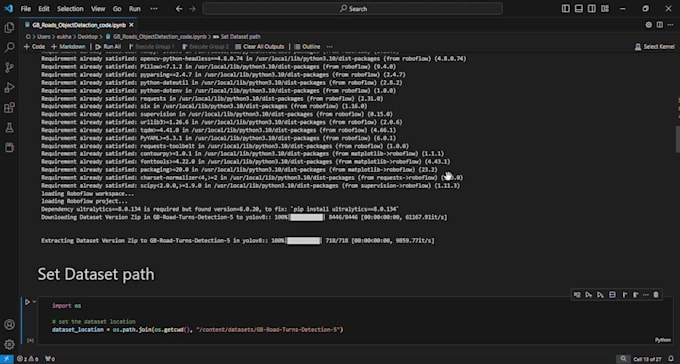Screen dimensions: 680x364
Task: Execute cell and below from cell toolbar
Action: tap(600, 295)
